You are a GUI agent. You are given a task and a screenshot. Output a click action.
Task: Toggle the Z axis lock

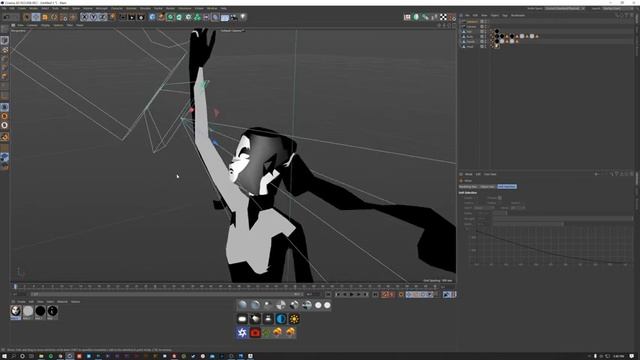(x=102, y=17)
